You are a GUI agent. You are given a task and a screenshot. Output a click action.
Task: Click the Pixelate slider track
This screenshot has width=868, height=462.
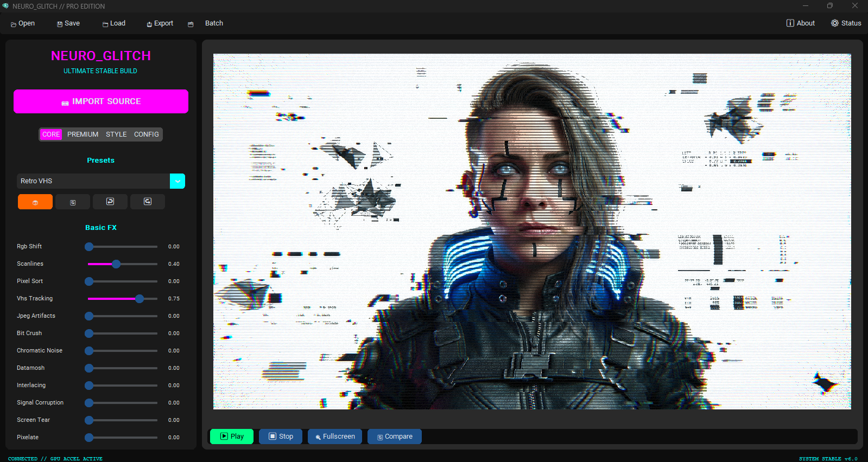coord(123,438)
